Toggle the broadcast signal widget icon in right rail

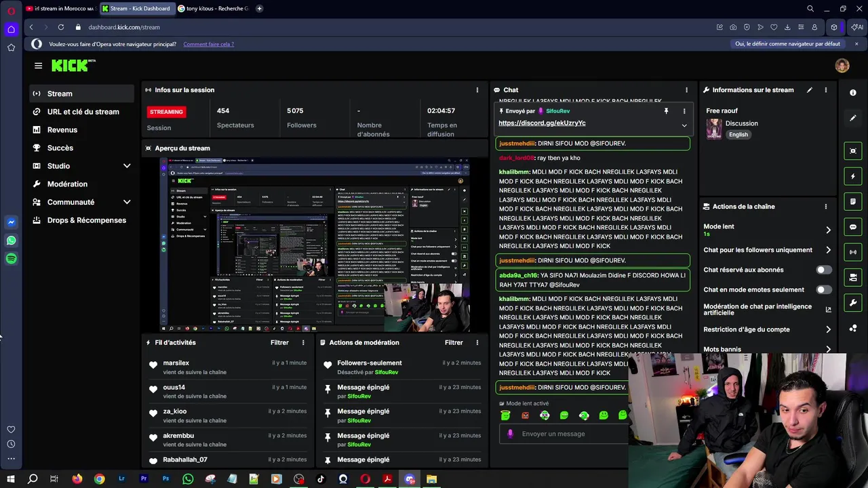click(x=853, y=252)
